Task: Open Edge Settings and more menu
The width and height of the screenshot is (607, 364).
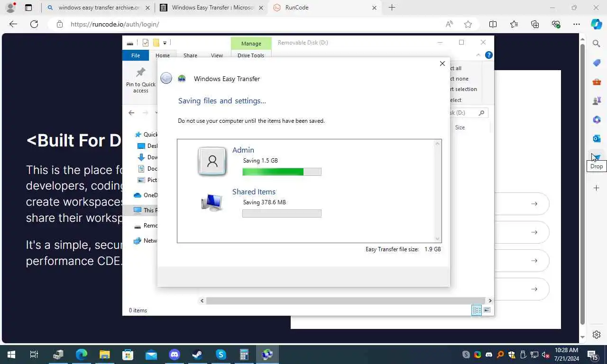Action: [576, 24]
